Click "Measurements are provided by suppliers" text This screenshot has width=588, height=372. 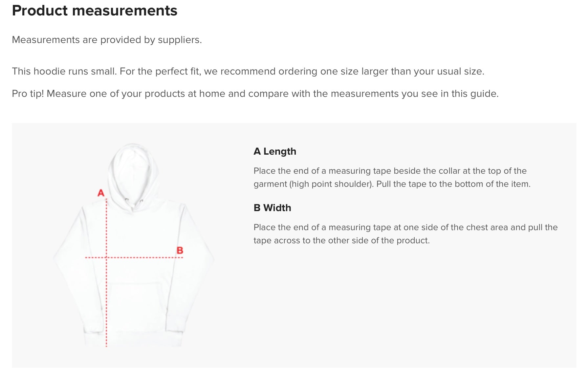point(107,40)
